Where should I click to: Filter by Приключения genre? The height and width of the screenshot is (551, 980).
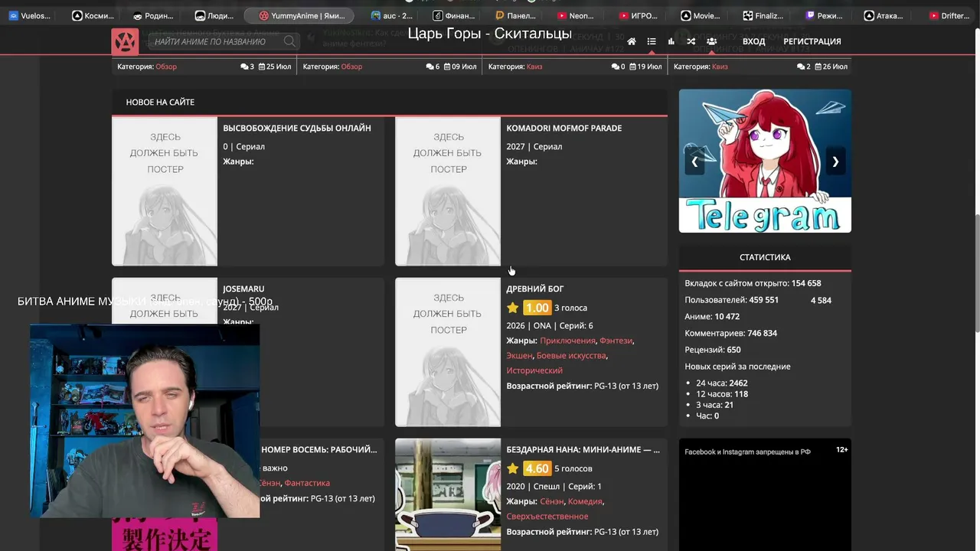click(567, 341)
